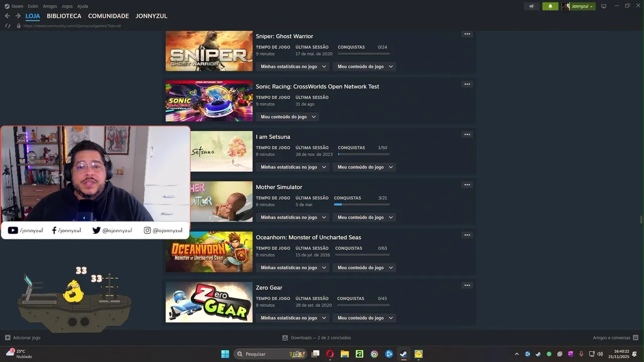Expand Sniper Ghost Warrior game content dropdown
This screenshot has height=362, width=644.
point(364,66)
